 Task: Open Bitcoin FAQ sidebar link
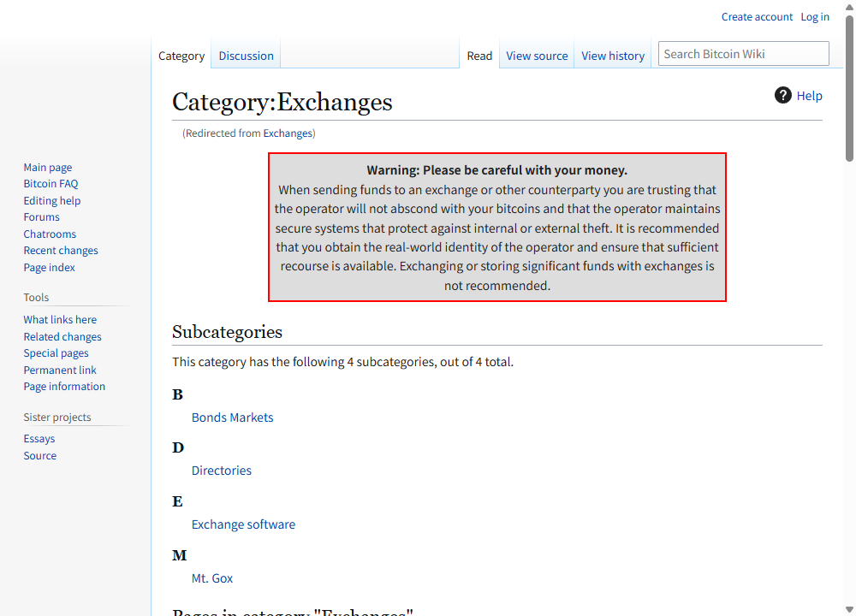[x=51, y=184]
